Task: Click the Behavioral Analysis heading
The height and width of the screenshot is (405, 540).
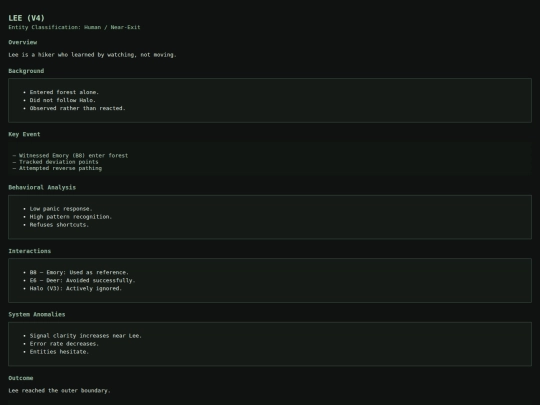Action: pos(42,187)
